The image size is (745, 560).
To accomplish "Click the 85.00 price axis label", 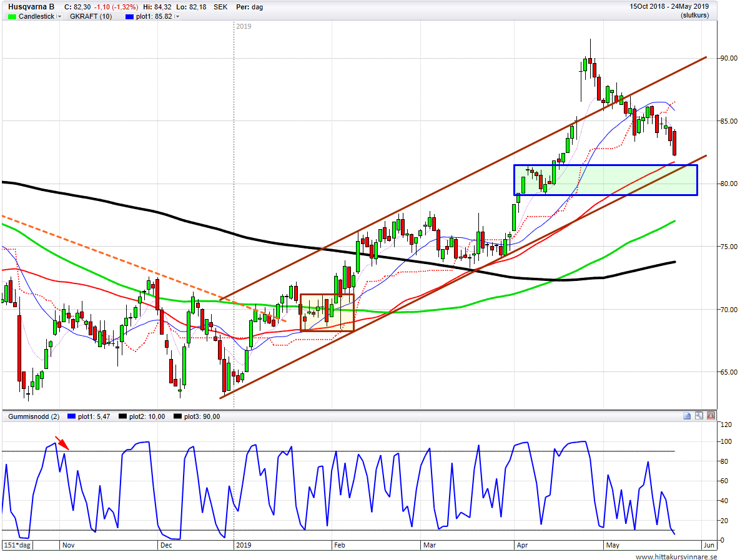I will point(729,121).
